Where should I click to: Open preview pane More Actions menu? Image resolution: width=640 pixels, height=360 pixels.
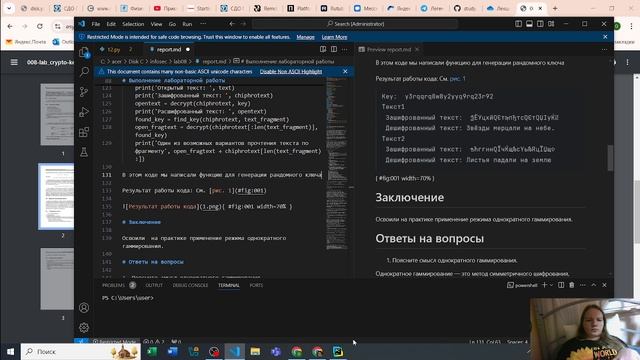point(604,49)
